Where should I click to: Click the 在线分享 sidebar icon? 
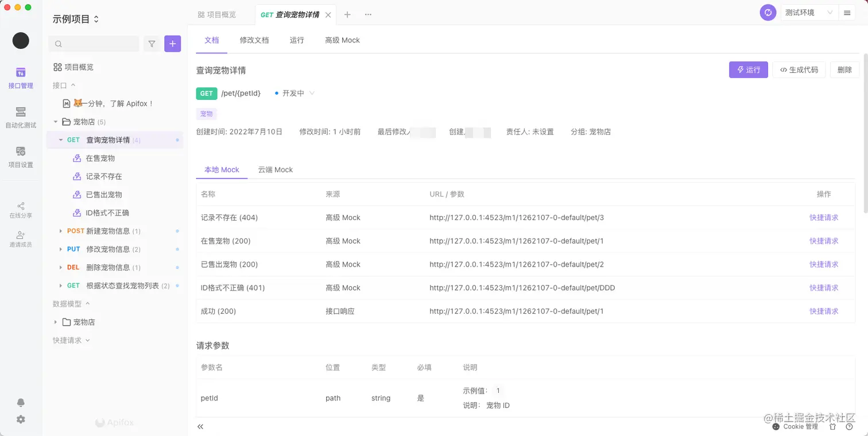21,209
